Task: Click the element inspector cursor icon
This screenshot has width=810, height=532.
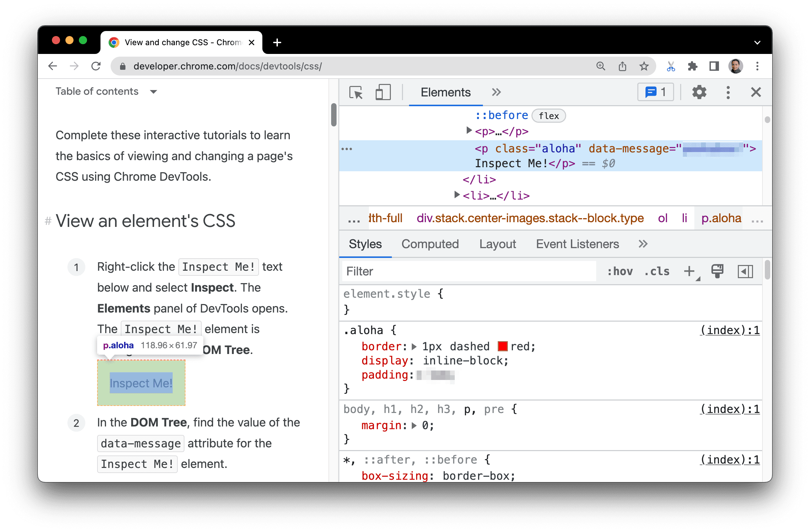Action: [356, 93]
